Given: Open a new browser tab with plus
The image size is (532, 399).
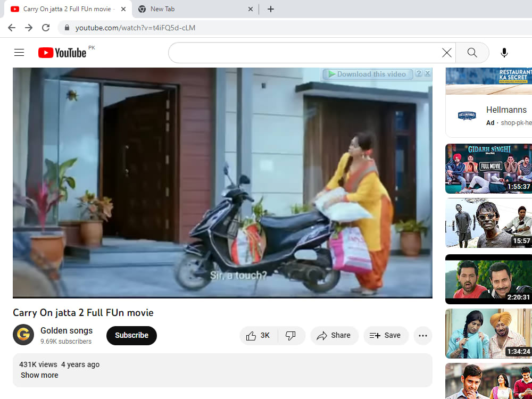Looking at the screenshot, I should [x=270, y=9].
